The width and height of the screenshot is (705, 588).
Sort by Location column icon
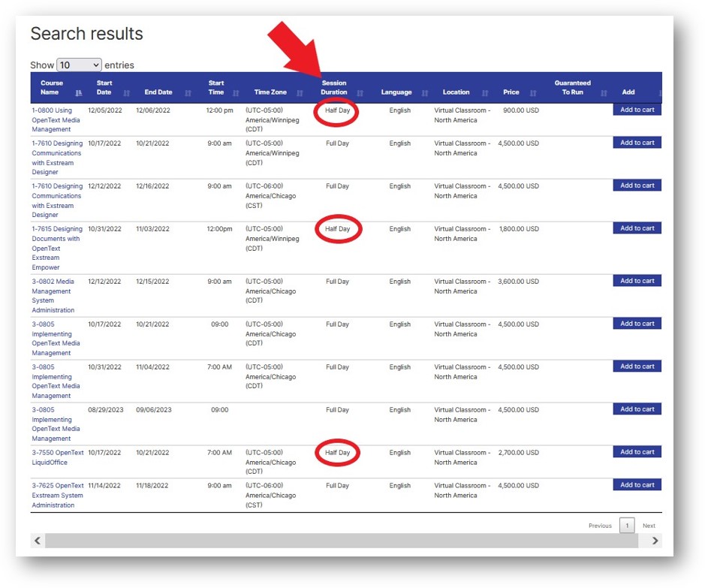point(485,93)
